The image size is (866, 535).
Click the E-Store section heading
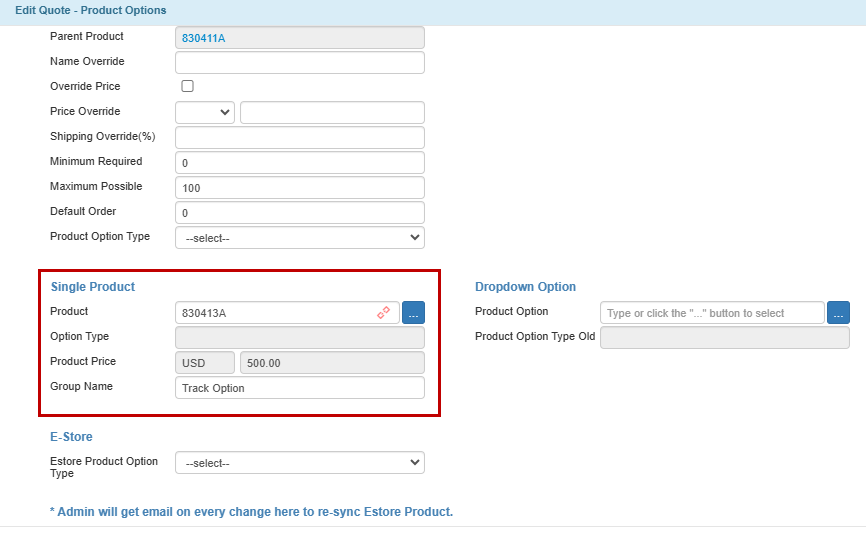pyautogui.click(x=71, y=437)
